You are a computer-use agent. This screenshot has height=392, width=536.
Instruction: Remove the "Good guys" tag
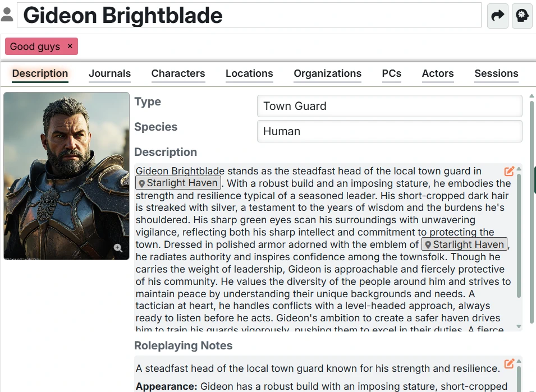point(70,46)
